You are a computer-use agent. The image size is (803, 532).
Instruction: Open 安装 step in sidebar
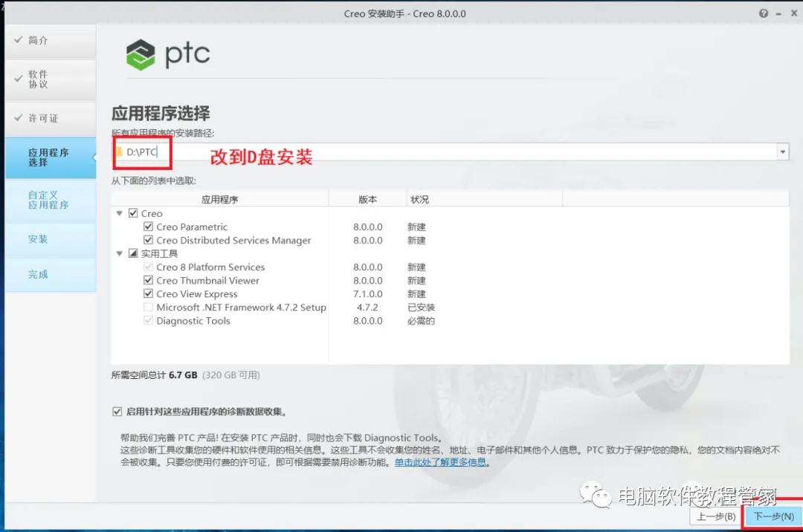point(51,239)
